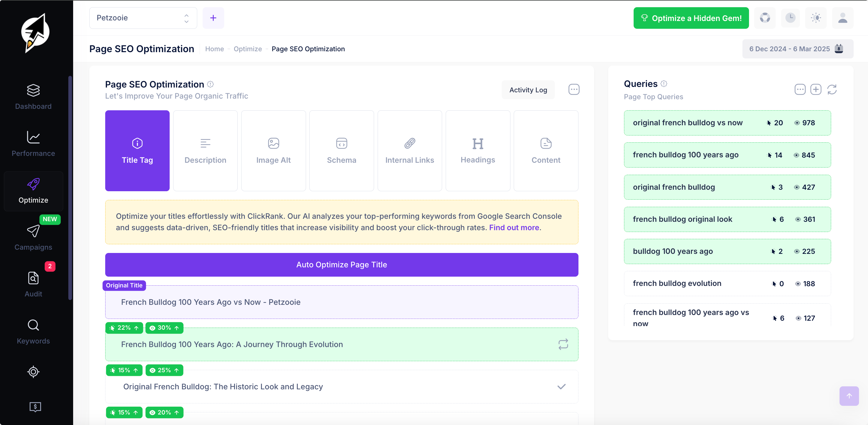Switch to the Description tab
The image size is (868, 425).
click(x=205, y=151)
